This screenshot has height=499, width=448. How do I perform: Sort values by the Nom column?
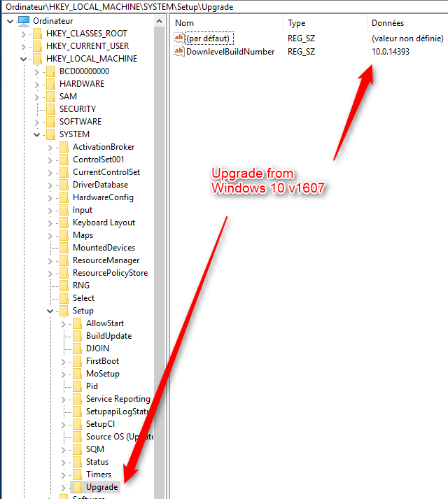tap(227, 23)
